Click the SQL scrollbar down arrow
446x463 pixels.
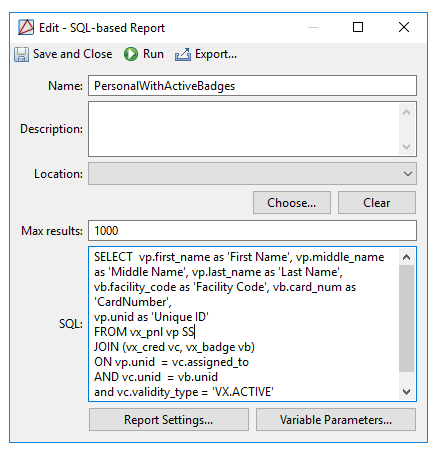[x=406, y=392]
